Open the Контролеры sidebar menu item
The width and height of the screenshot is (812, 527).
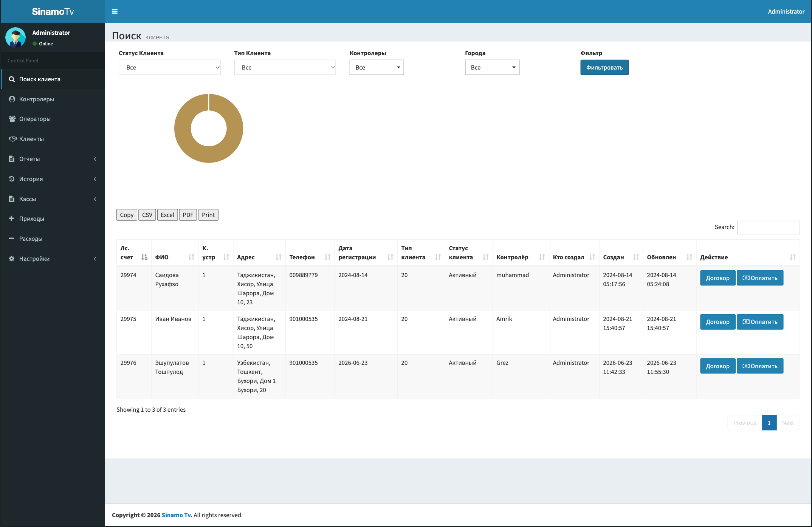(x=53, y=99)
